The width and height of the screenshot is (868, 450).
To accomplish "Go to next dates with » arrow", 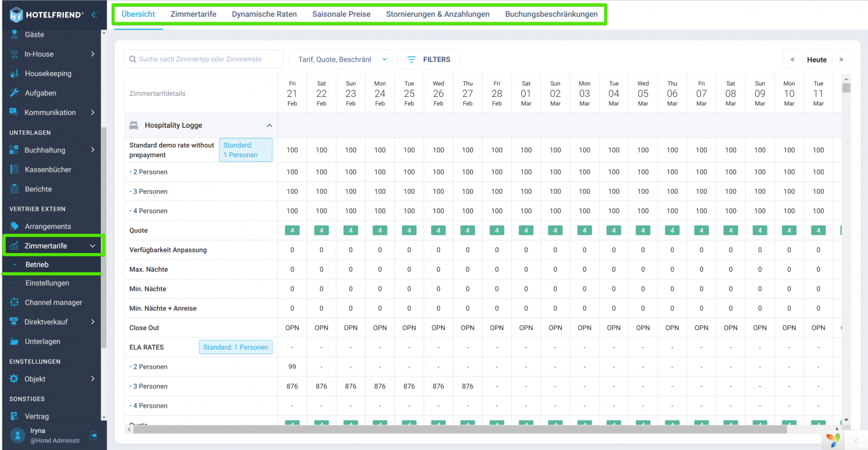I will 841,60.
